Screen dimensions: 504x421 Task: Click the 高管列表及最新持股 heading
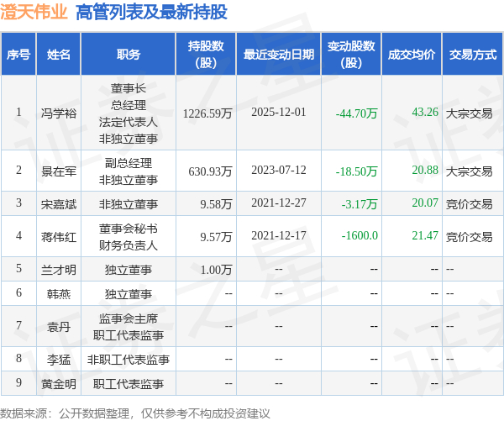point(152,12)
